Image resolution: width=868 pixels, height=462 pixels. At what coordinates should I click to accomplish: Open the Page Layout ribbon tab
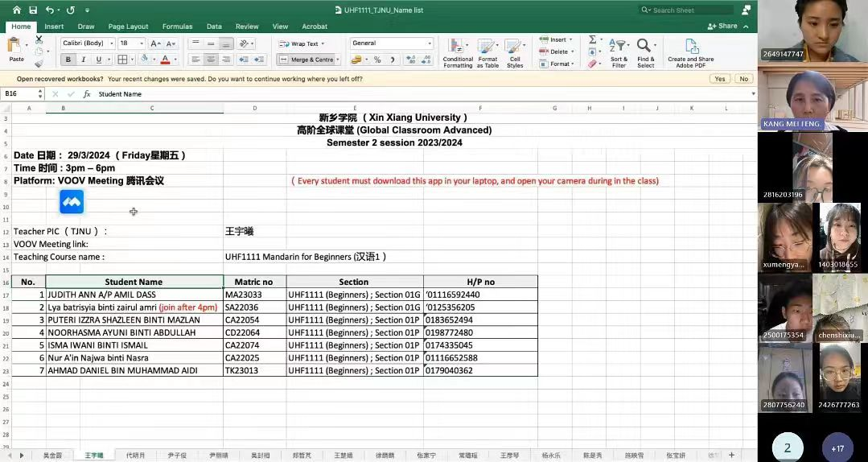pos(128,27)
